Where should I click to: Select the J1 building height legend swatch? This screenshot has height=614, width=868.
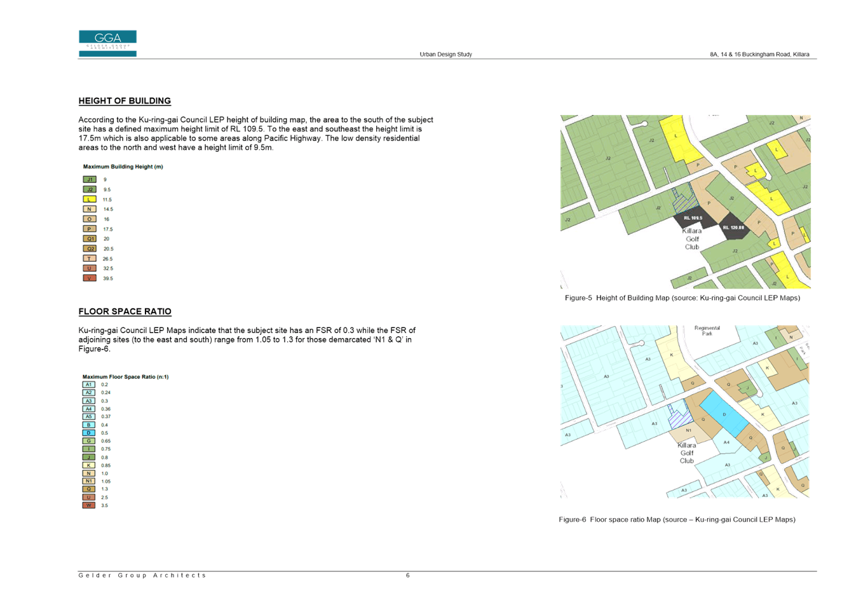[90, 180]
